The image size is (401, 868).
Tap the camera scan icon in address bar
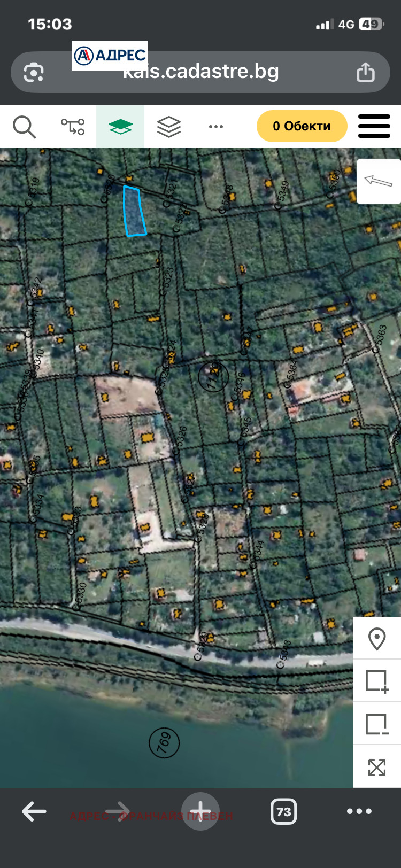(x=34, y=72)
